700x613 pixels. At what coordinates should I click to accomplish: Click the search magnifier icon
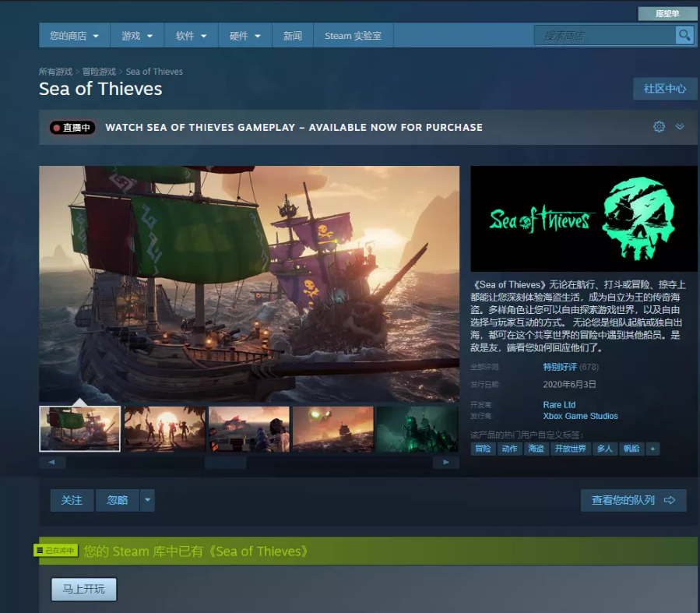coord(684,35)
